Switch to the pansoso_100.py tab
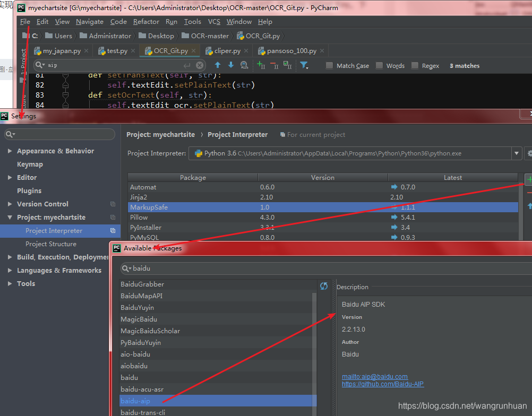This screenshot has width=532, height=416. [291, 51]
